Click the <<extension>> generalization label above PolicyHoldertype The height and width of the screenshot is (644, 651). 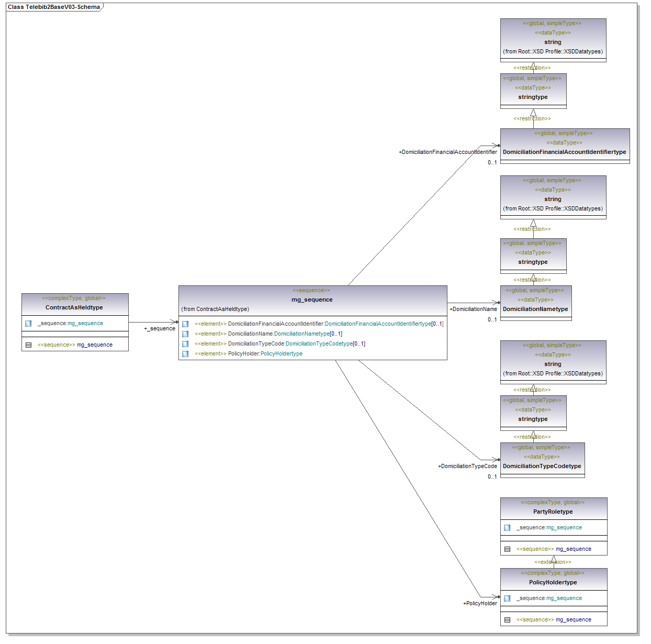tap(553, 562)
